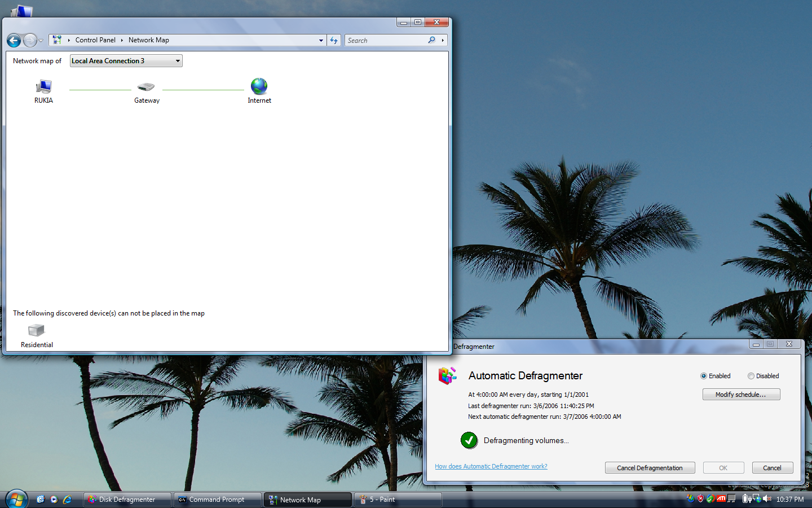This screenshot has width=812, height=508.
Task: Click the address bar refresh icon
Action: pos(334,41)
